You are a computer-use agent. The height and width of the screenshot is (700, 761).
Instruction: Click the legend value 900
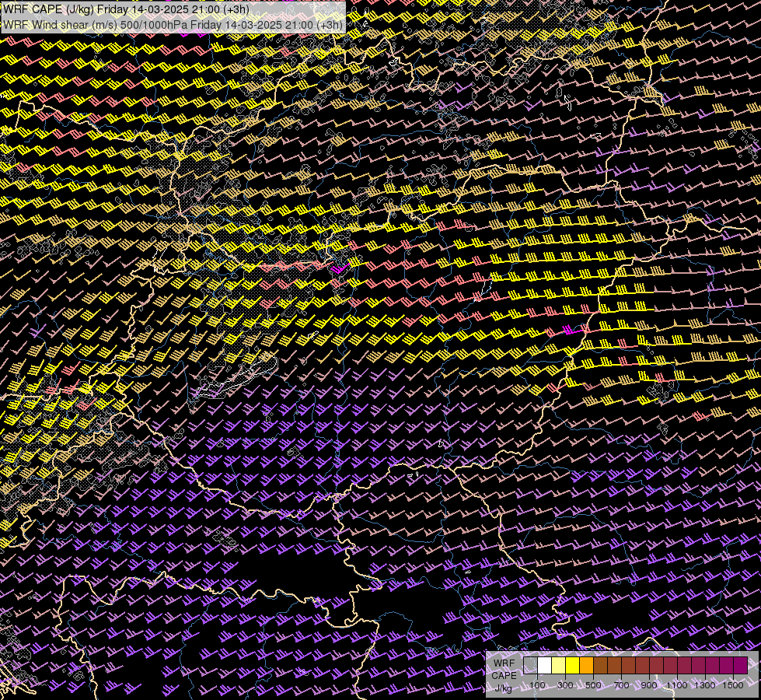649,685
